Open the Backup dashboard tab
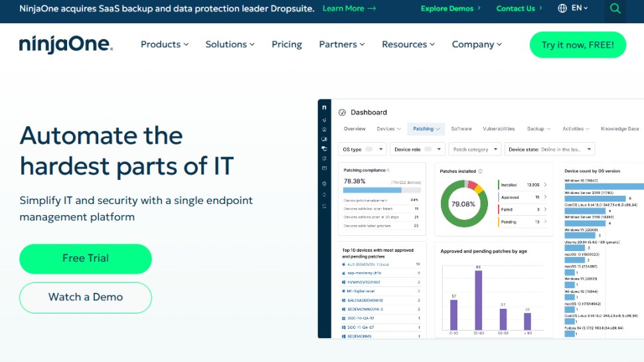The width and height of the screenshot is (644, 362). click(x=538, y=129)
